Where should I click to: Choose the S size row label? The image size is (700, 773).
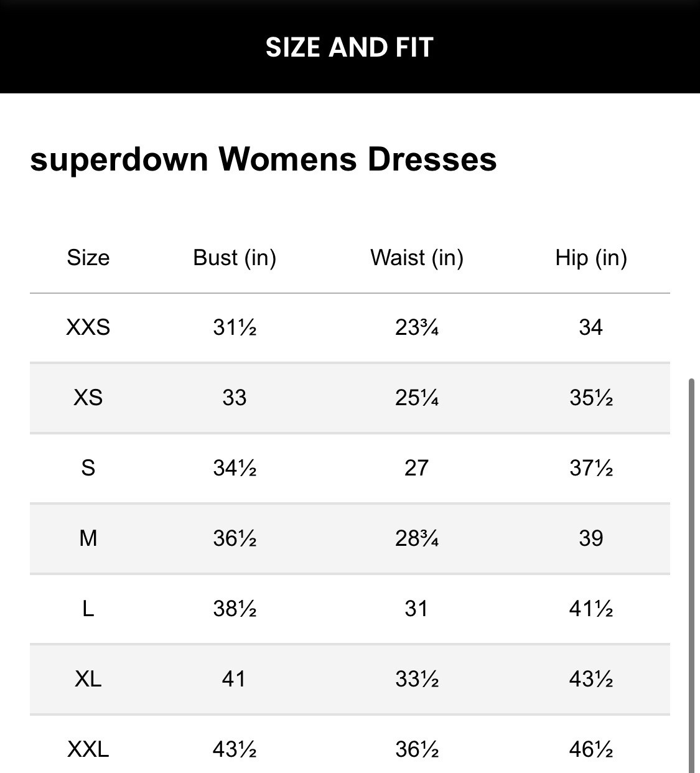(88, 467)
